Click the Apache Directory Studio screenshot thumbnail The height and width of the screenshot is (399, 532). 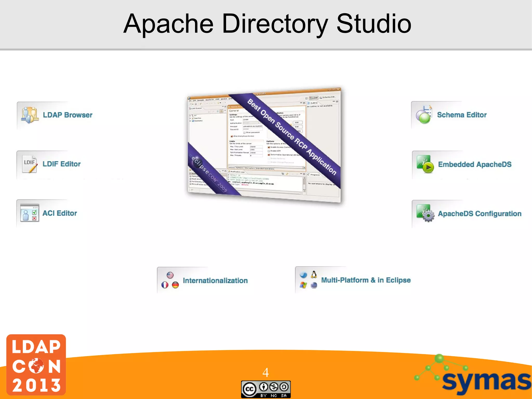(x=264, y=145)
